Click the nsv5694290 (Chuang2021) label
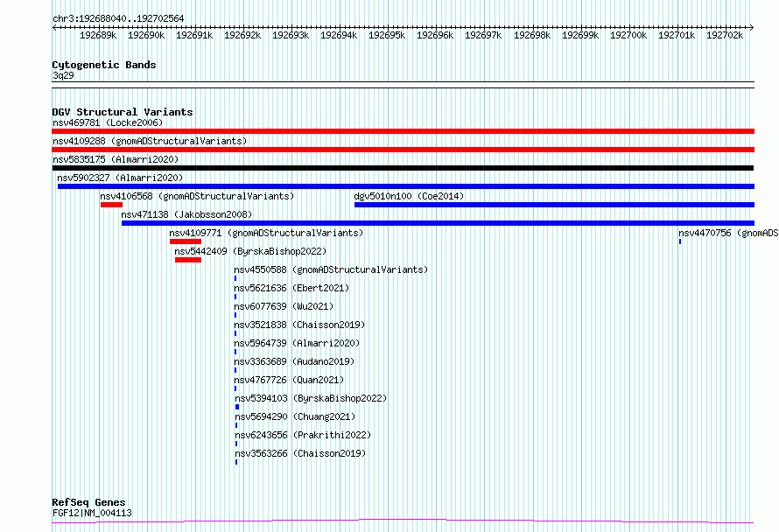 pyautogui.click(x=295, y=416)
